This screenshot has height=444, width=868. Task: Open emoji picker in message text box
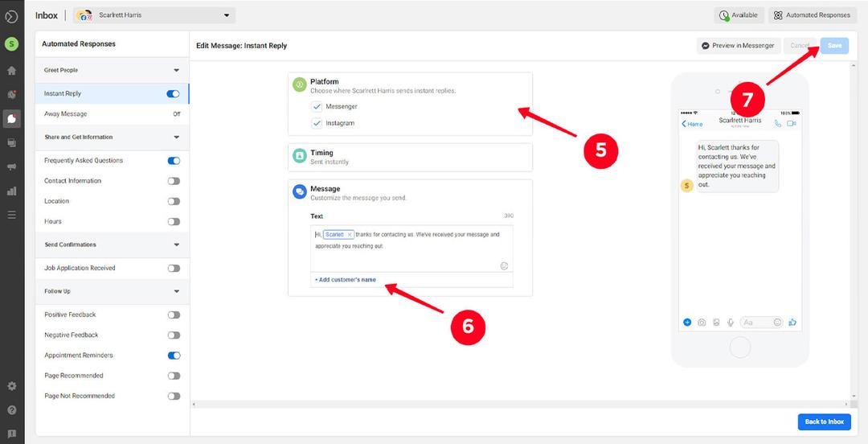click(504, 266)
